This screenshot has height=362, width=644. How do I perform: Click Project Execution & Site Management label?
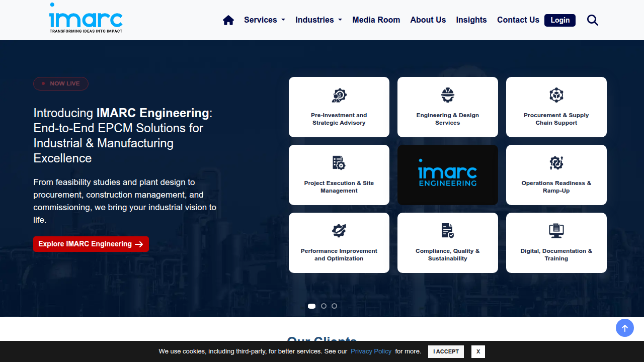click(x=339, y=187)
